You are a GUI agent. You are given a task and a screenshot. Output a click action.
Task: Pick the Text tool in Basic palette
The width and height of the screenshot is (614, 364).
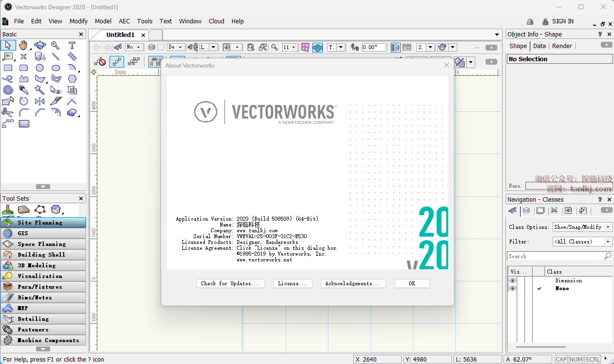coord(72,45)
